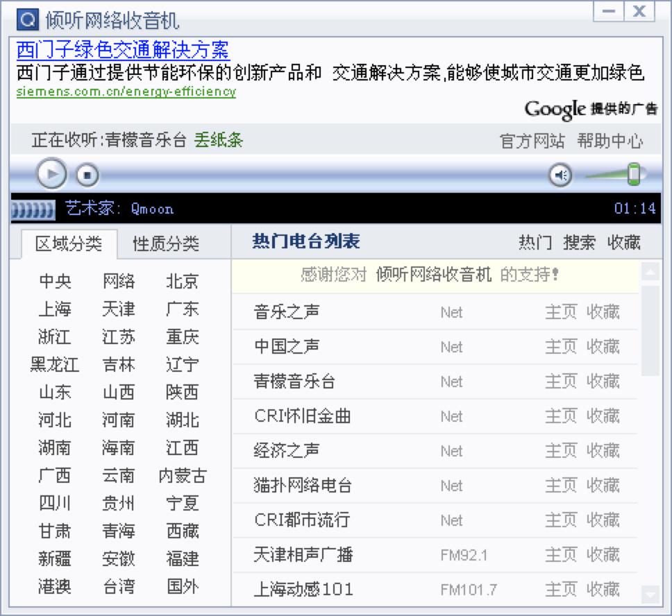Add 上海动感101 to 收藏
The height and width of the screenshot is (616, 672).
click(603, 590)
